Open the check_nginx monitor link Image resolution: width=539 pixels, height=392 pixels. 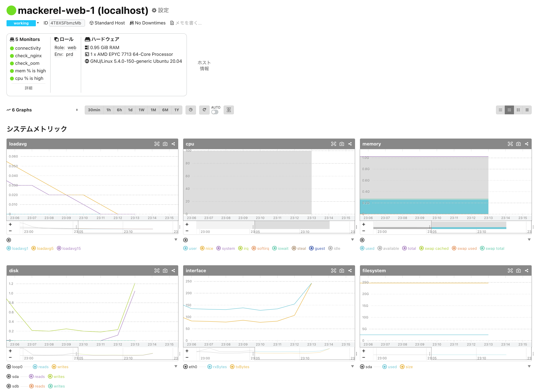pos(28,56)
